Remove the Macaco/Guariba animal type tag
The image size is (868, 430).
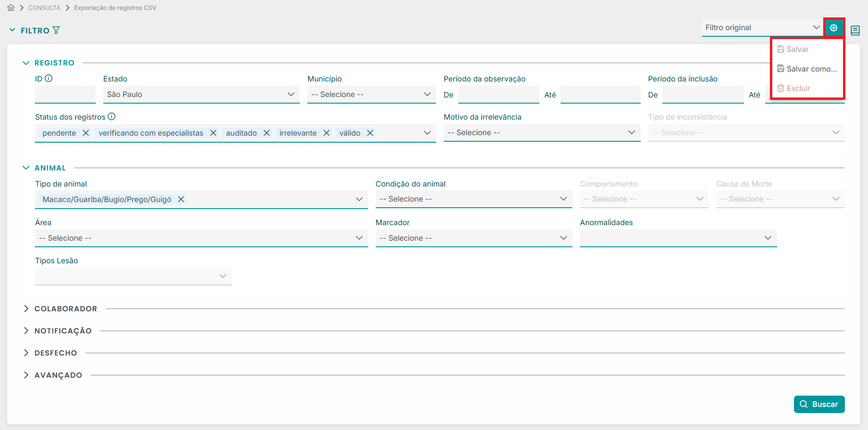click(x=181, y=199)
